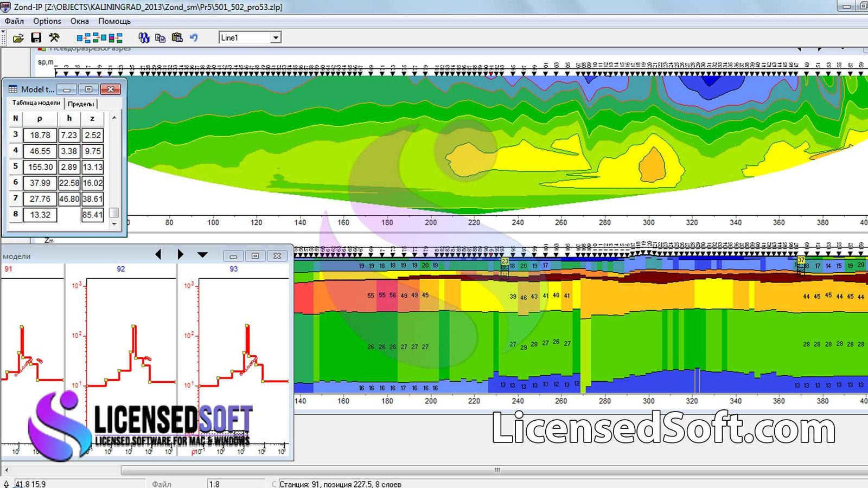Click the blue wave inversion icon on toolbar
This screenshot has height=488, width=868.
pyautogui.click(x=143, y=37)
